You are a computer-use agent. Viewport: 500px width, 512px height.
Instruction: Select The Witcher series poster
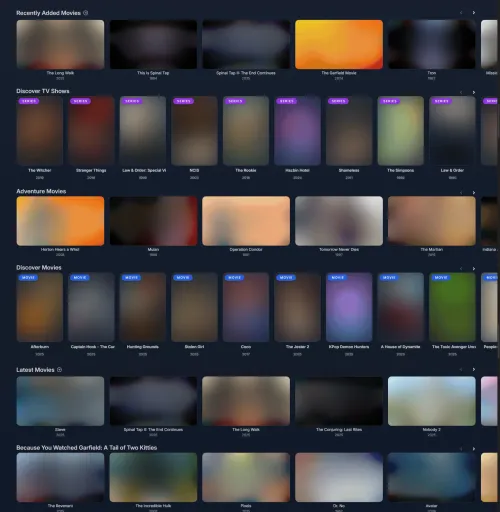tap(40, 131)
